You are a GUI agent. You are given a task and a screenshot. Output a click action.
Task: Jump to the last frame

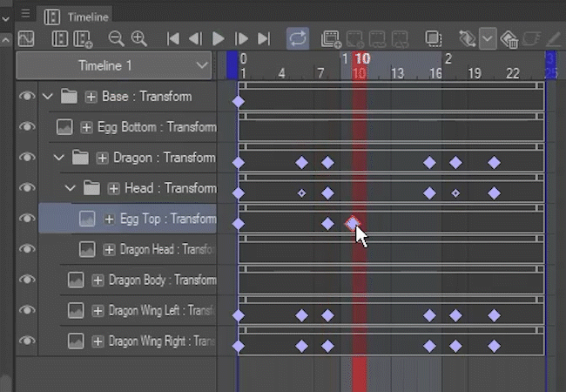[264, 38]
